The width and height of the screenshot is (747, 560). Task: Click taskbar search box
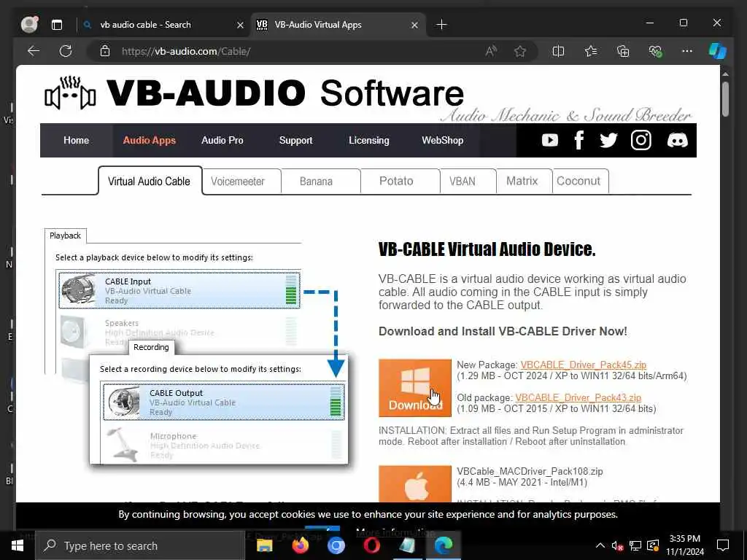(x=140, y=545)
